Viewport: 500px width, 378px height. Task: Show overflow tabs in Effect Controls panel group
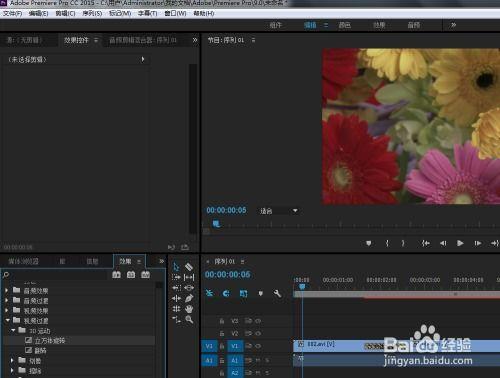pyautogui.click(x=195, y=40)
